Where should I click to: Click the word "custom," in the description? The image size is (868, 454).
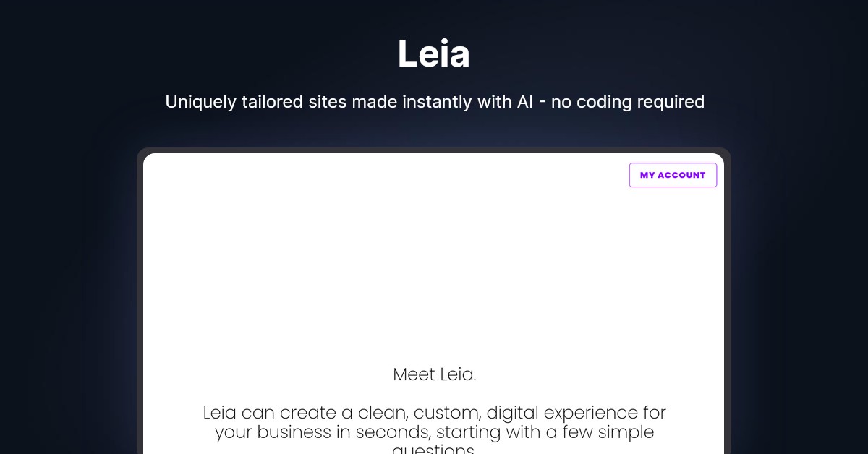pos(446,413)
